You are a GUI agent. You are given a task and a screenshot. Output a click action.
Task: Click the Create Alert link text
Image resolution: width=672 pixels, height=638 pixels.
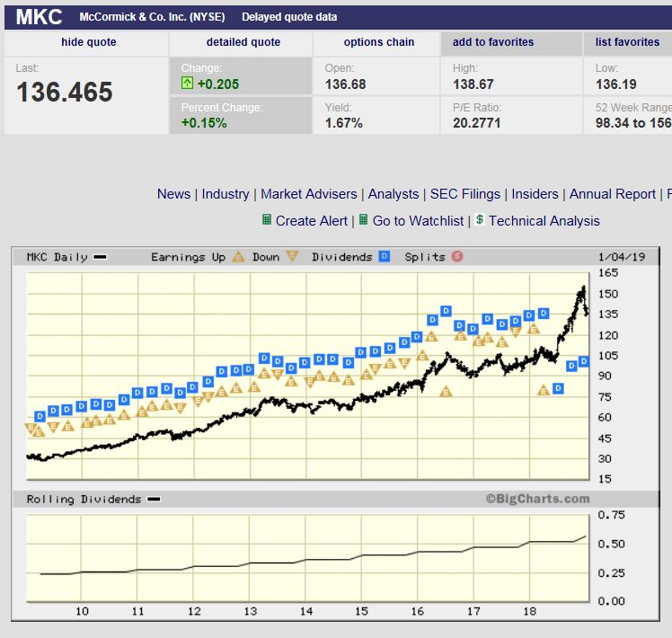[311, 221]
